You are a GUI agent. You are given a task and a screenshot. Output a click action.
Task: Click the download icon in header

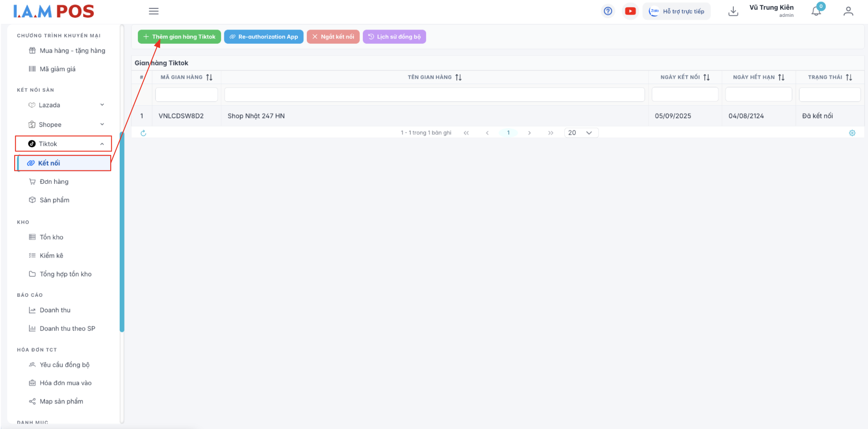pyautogui.click(x=733, y=11)
